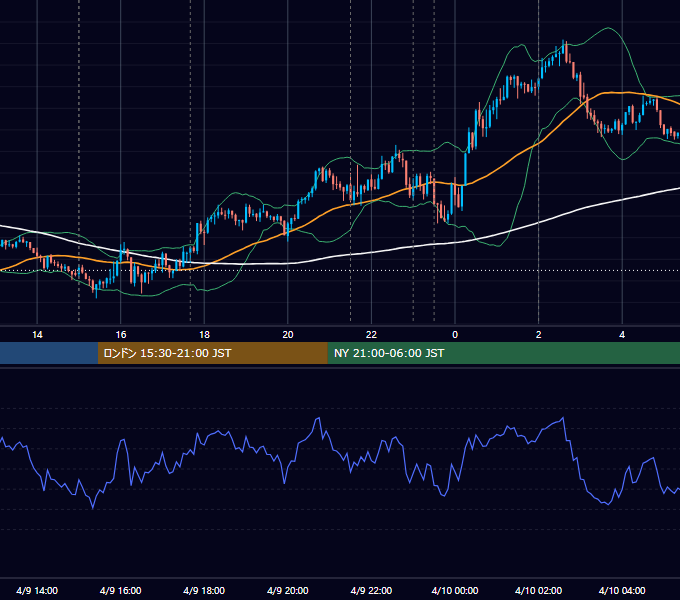The width and height of the screenshot is (680, 600).
Task: Click the 4/9 14:00 time label
Action: [37, 590]
